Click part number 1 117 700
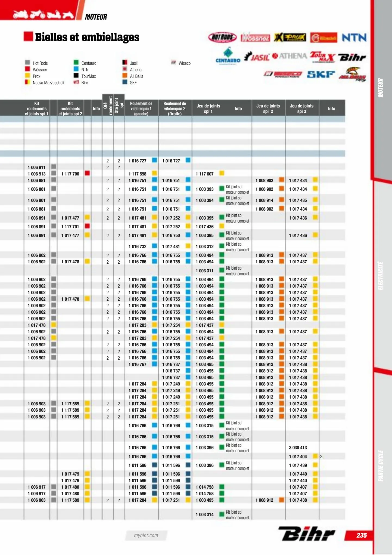Image resolution: width=392 pixels, height=555 pixels. (x=70, y=174)
